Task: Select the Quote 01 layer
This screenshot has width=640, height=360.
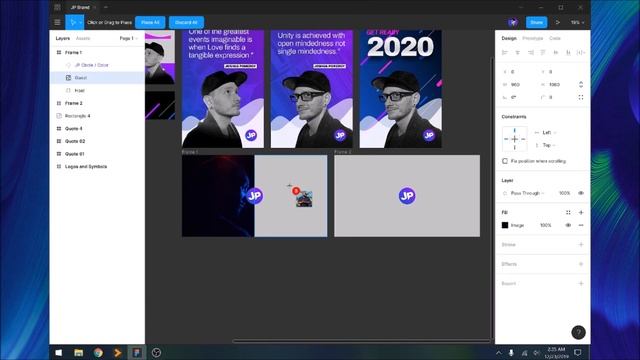Action: click(x=97, y=154)
